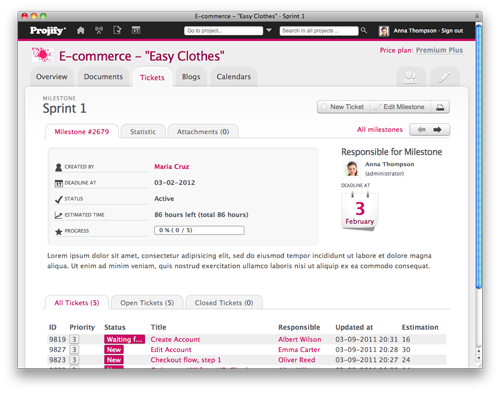This screenshot has width=500, height=393.
Task: Click responsible person Oliver Reed
Action: tap(297, 360)
